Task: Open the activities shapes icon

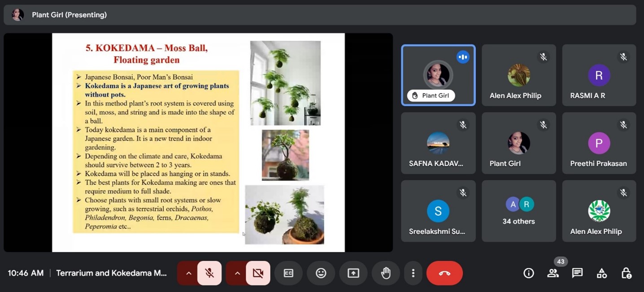Action: tap(601, 273)
